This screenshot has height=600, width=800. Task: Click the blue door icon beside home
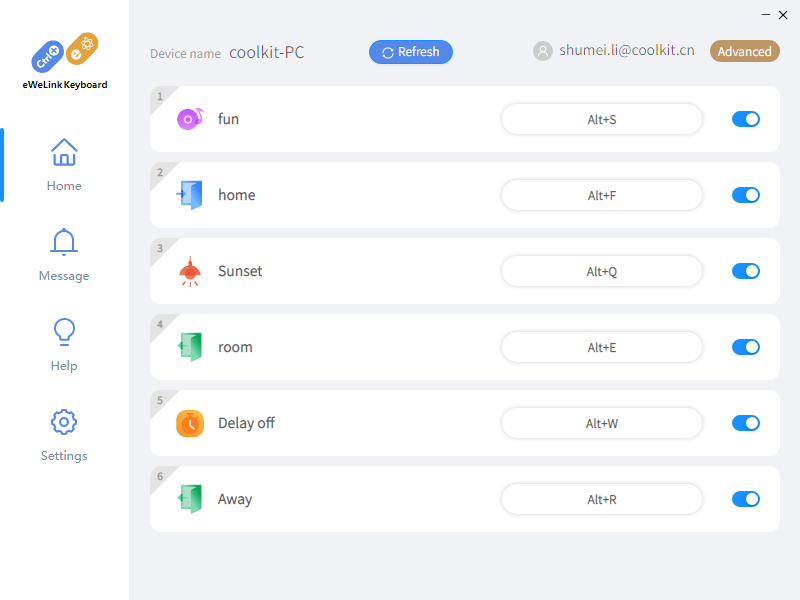point(190,195)
